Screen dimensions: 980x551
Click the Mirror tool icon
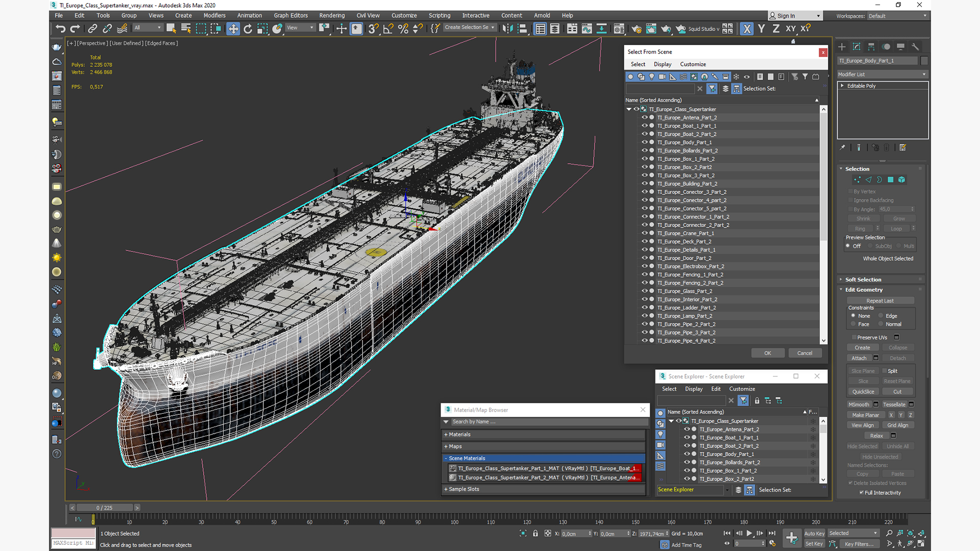tap(507, 29)
